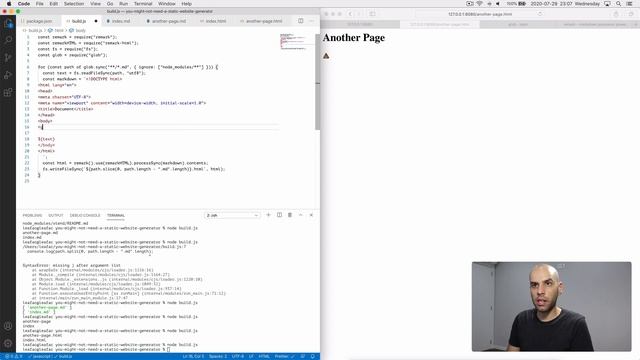Click Safari share button
640x360 pixels.
[616, 14]
